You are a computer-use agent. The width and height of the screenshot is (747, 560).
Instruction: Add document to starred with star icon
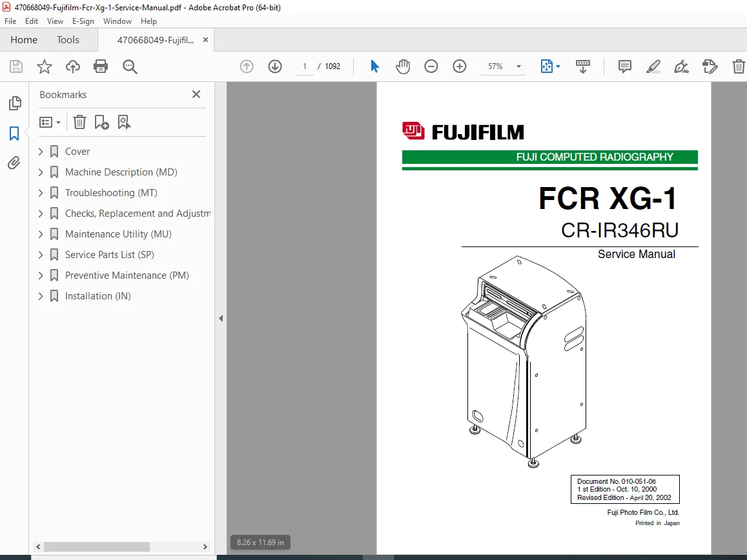click(x=45, y=66)
